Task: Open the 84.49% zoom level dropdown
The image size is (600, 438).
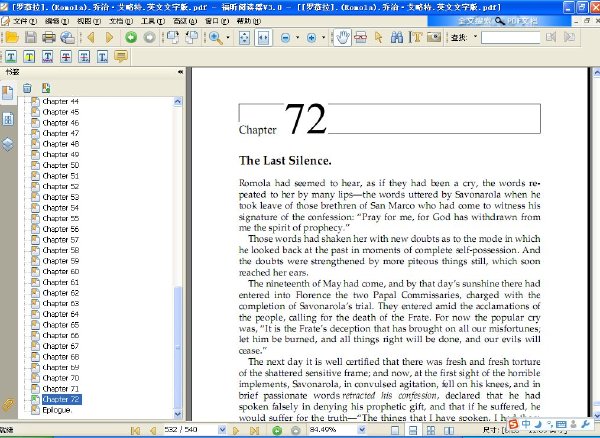Action: [362, 430]
